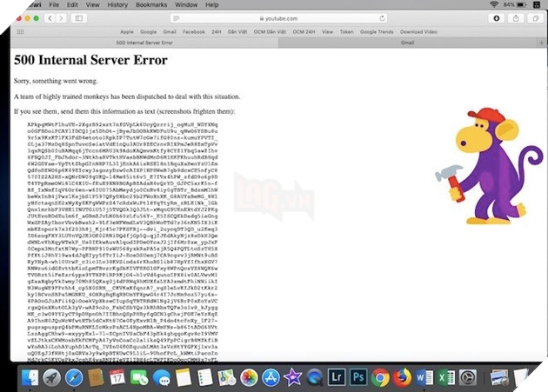Open the History menu
This screenshot has width=548, height=392.
coord(117,4)
